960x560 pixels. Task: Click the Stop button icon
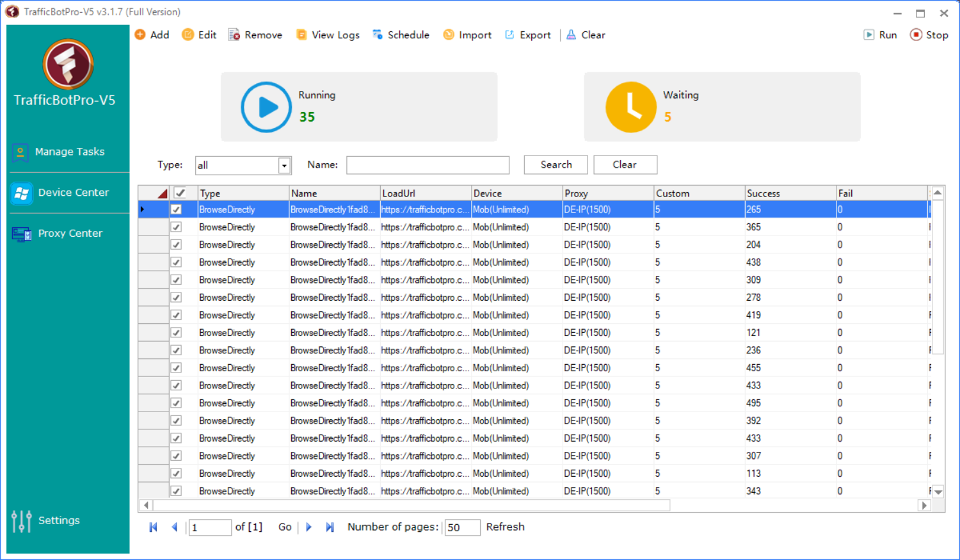[x=916, y=35]
